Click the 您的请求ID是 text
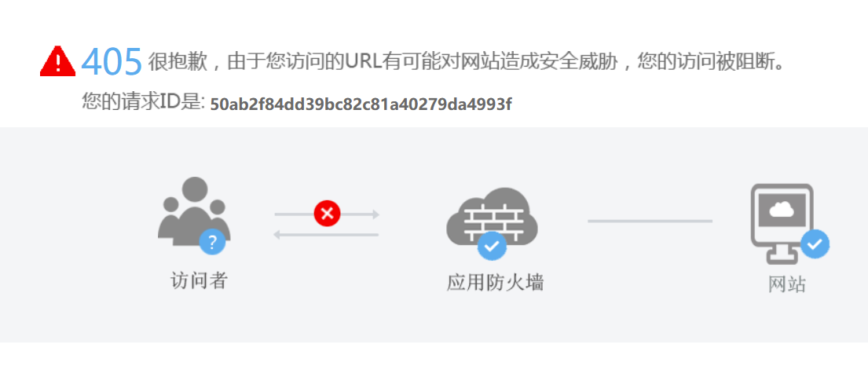The width and height of the screenshot is (868, 381). point(144,102)
